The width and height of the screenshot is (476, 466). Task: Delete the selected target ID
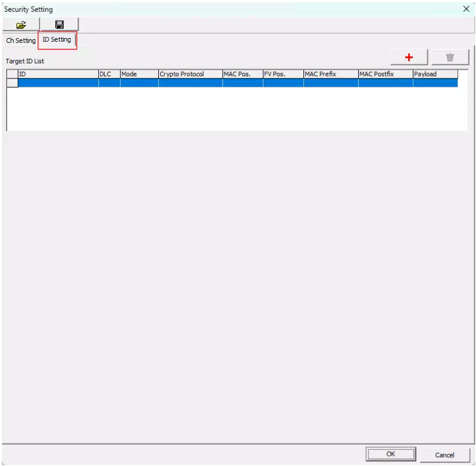pyautogui.click(x=450, y=57)
